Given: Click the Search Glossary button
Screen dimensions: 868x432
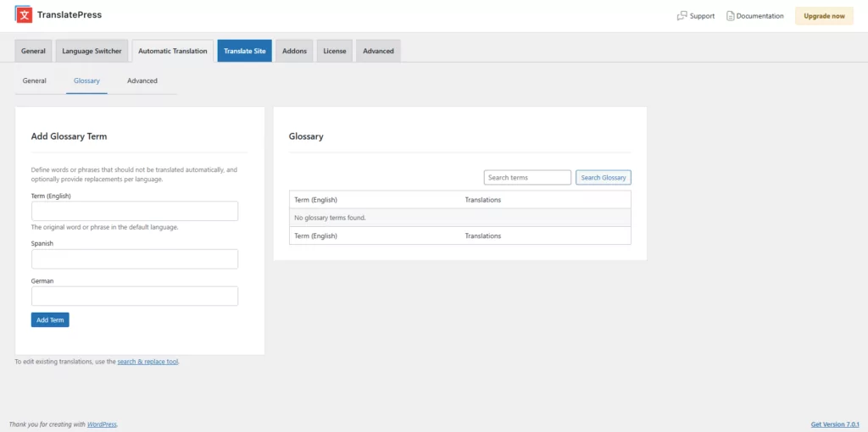Looking at the screenshot, I should (604, 178).
